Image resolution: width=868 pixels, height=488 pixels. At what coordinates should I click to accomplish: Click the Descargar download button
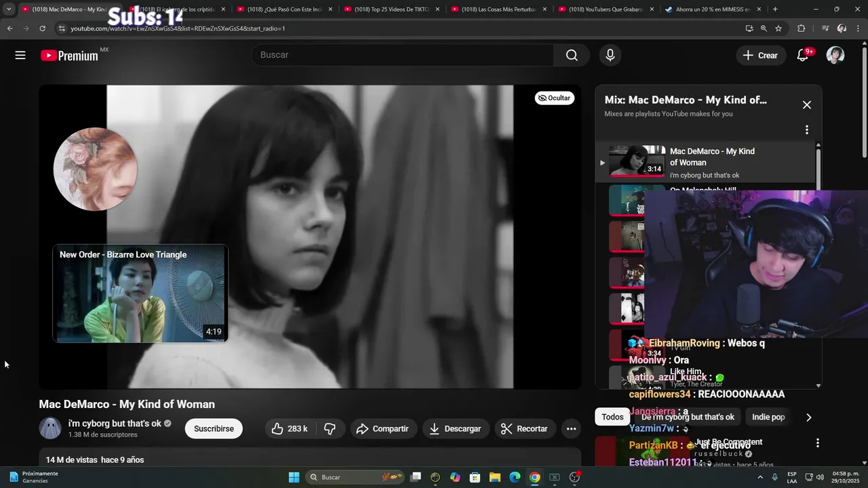click(x=456, y=428)
